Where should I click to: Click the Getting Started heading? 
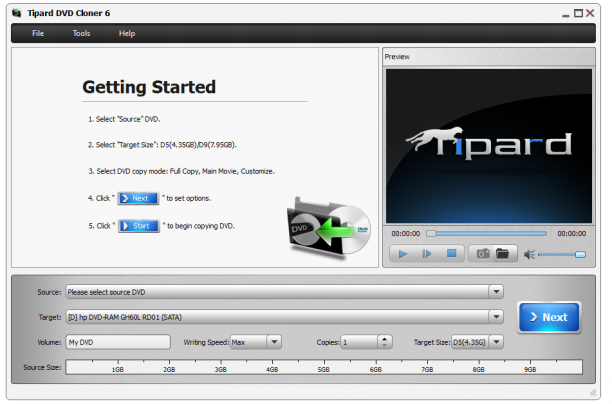click(149, 87)
